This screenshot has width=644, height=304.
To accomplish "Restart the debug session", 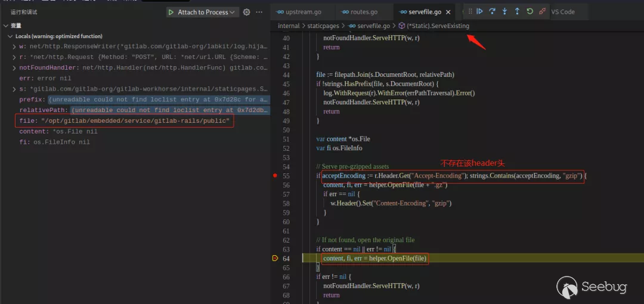I will (x=530, y=11).
